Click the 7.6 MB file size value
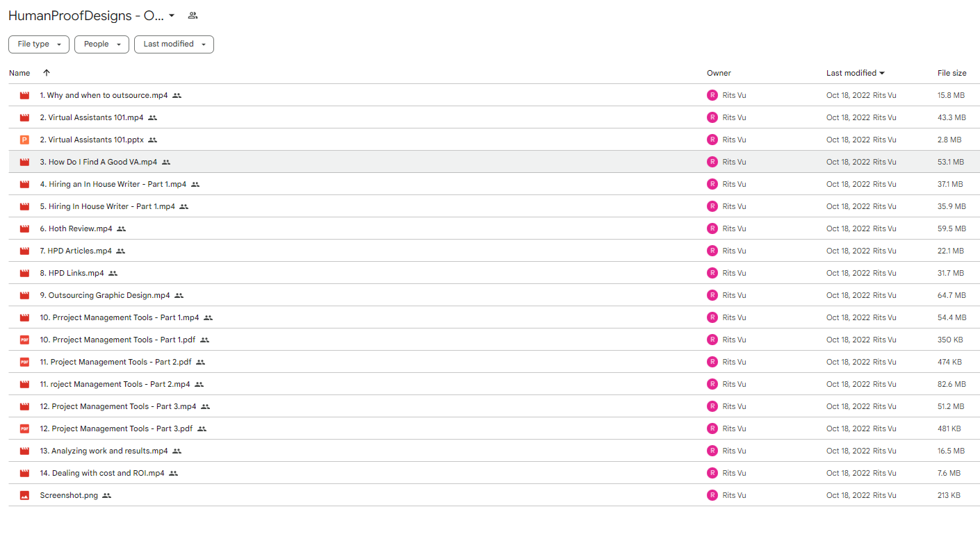The height and width of the screenshot is (541, 980). [x=949, y=473]
